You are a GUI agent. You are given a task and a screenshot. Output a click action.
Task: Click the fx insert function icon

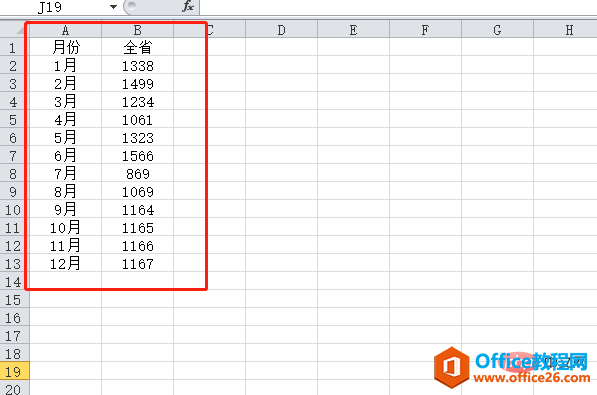point(188,6)
